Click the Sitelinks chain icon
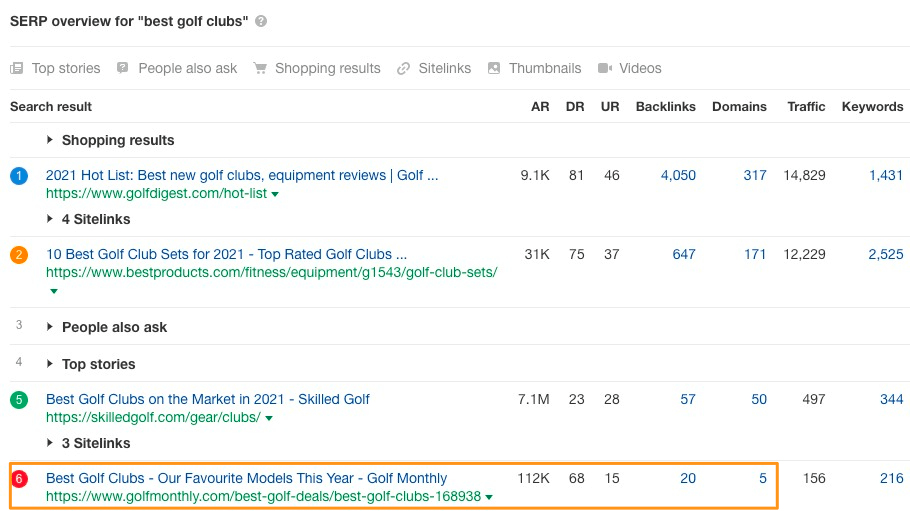Viewport: 910px width, 511px height. [x=403, y=69]
